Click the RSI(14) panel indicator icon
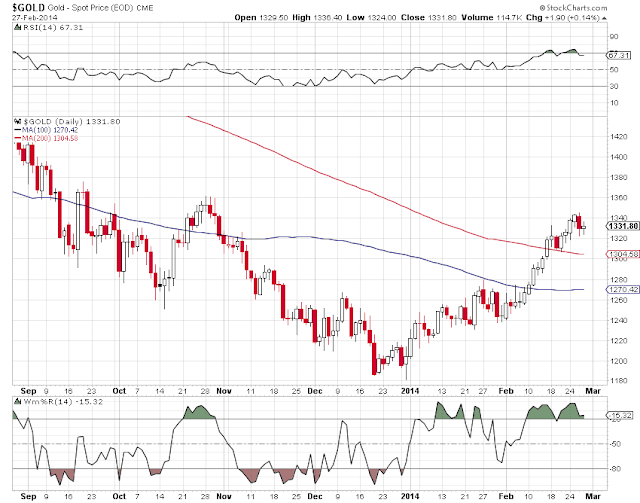This screenshot has height=503, width=640. pos(17,27)
